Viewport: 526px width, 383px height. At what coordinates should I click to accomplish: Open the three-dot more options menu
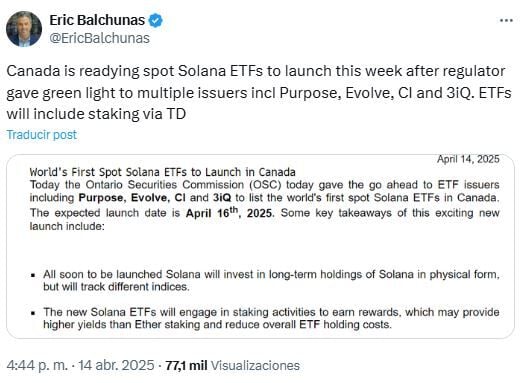click(x=506, y=20)
